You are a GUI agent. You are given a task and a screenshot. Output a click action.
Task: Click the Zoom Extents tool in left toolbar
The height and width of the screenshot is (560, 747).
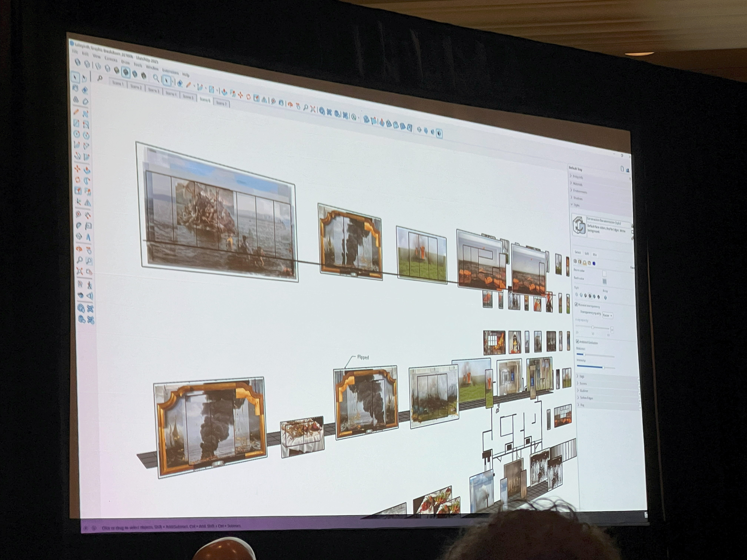click(80, 271)
